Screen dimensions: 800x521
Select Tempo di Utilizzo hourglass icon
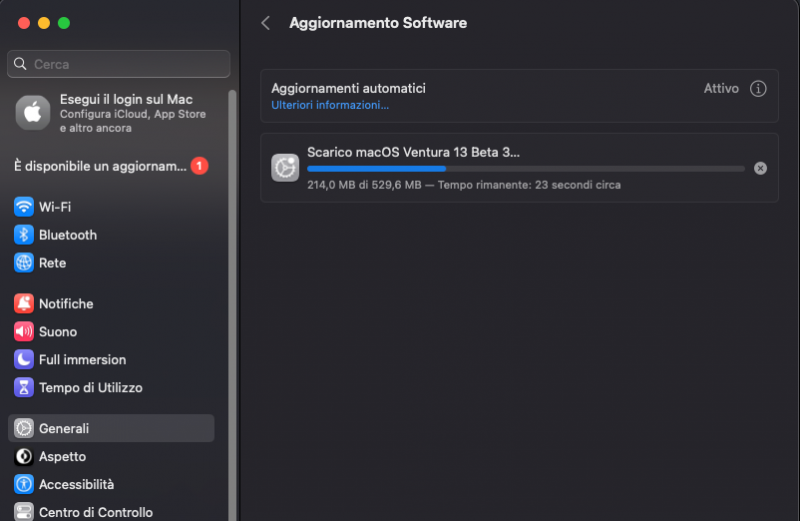(x=24, y=388)
